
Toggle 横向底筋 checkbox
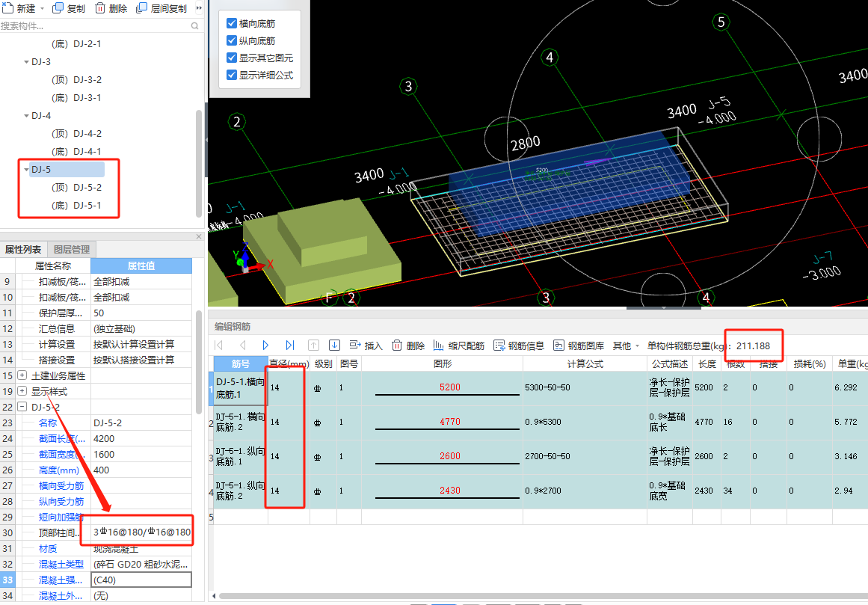tap(232, 23)
